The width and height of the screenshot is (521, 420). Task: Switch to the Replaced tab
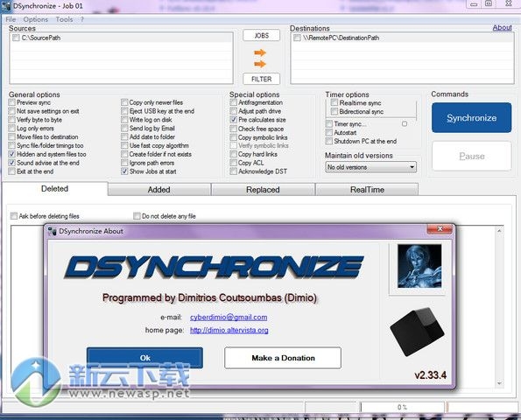(x=263, y=190)
